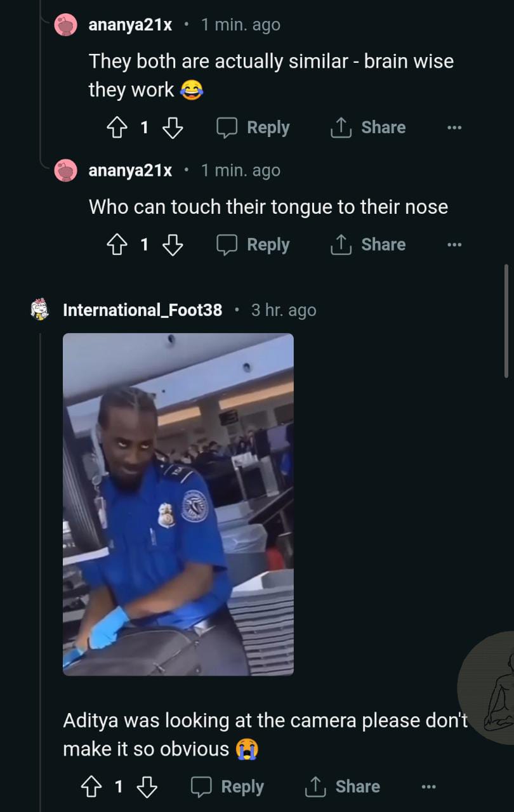The width and height of the screenshot is (514, 812).
Task: Upvote the "Aditya was looking" comment
Action: coord(91,787)
